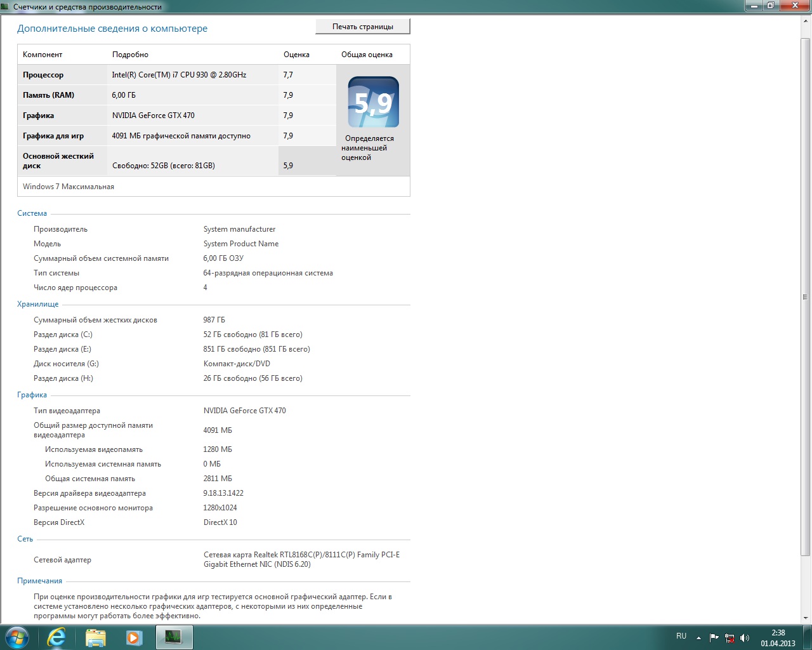Select the Процессор row label

coord(43,75)
